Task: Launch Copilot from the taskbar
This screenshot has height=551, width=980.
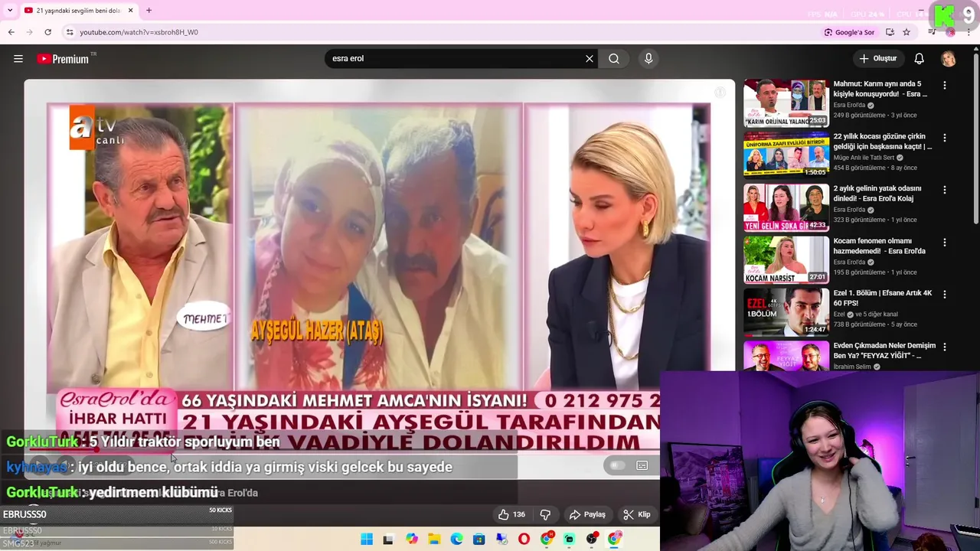Action: (412, 540)
